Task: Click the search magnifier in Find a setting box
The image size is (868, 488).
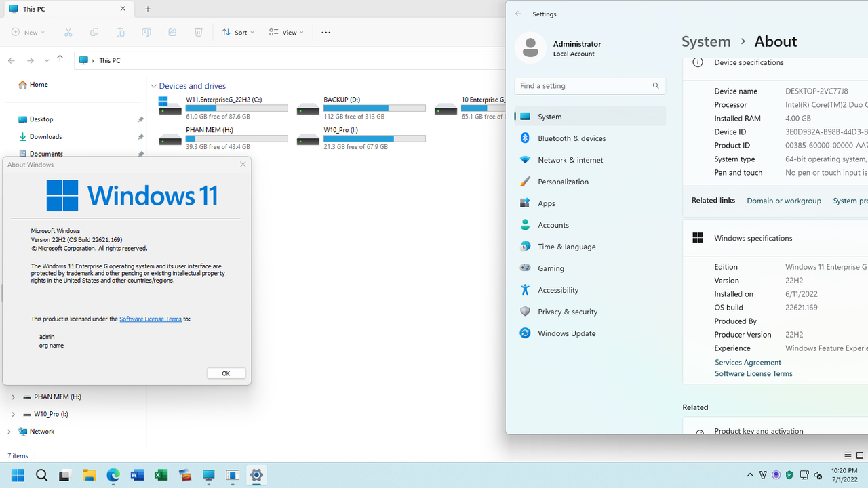Action: [656, 86]
